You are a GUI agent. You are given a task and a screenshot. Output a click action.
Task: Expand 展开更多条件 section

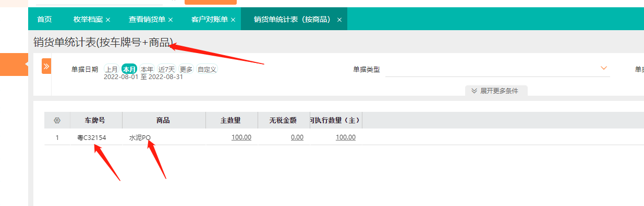(x=496, y=91)
